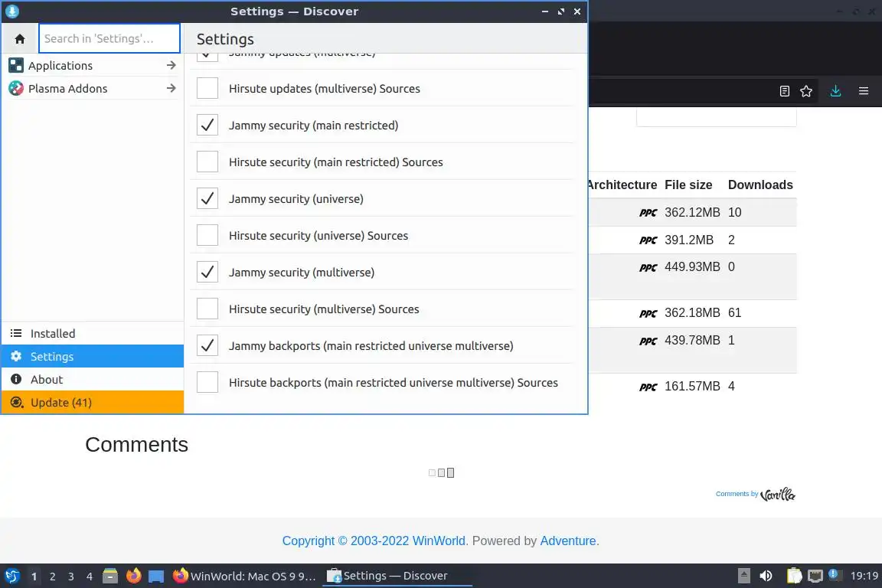The image size is (882, 588).
Task: Click the volume speaker tray icon
Action: pos(766,576)
